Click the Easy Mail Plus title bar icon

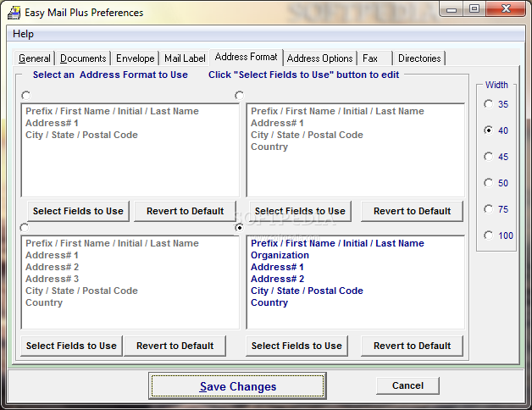point(14,13)
